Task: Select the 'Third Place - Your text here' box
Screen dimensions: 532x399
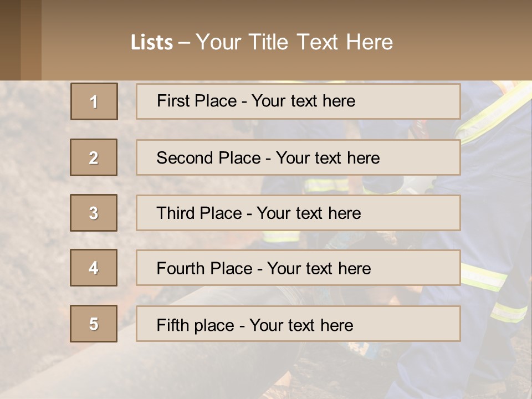Action: click(298, 213)
